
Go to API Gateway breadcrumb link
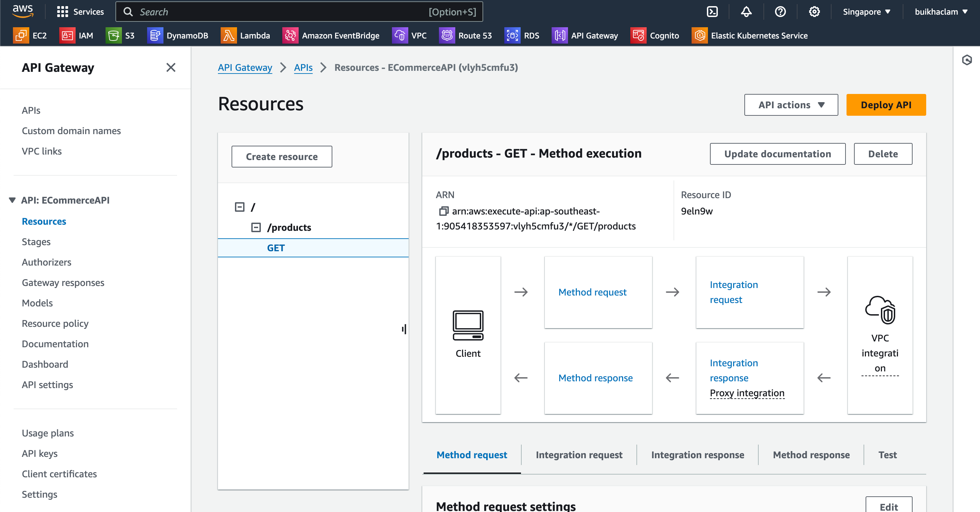[x=245, y=67]
